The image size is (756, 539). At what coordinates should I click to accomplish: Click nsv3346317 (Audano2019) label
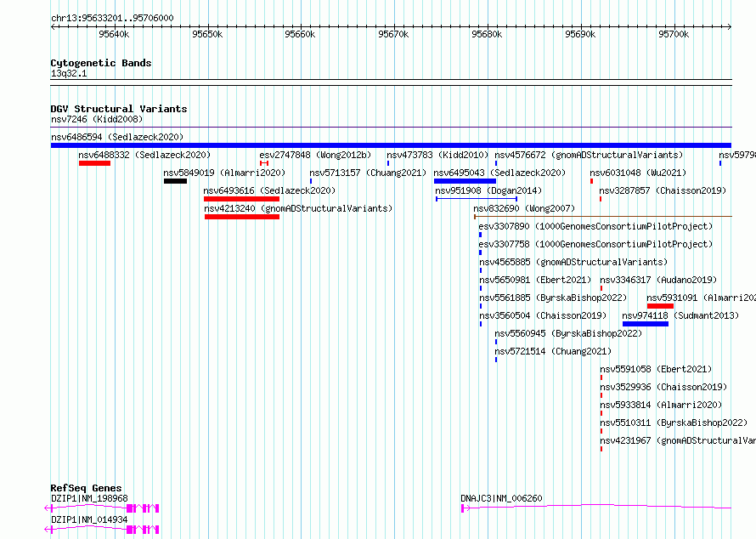(658, 280)
